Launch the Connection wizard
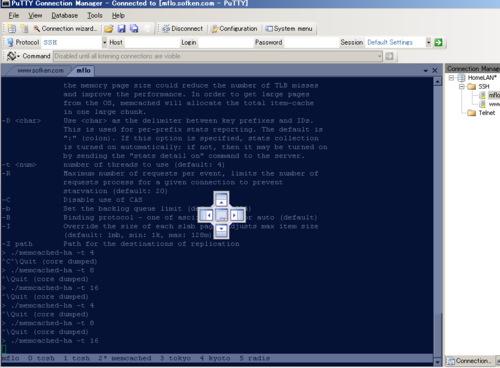 pyautogui.click(x=65, y=29)
